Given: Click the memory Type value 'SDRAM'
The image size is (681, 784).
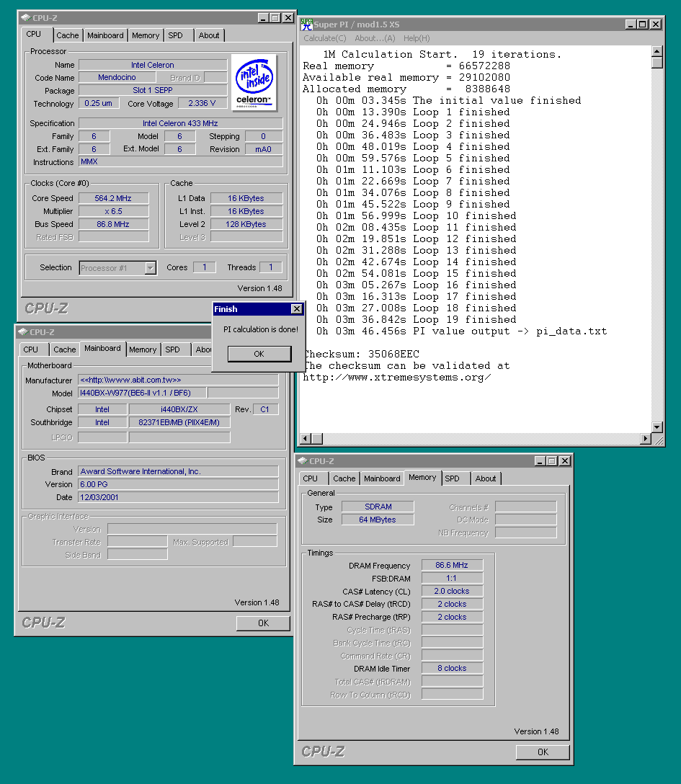Looking at the screenshot, I should (x=378, y=507).
